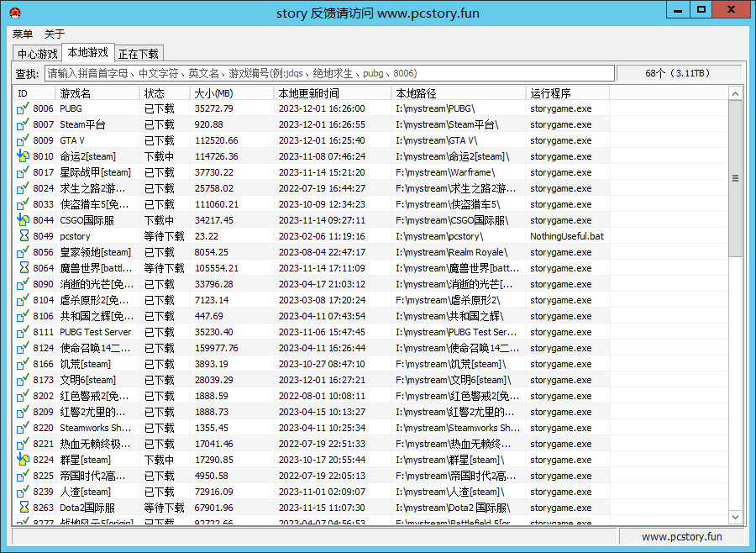756x553 pixels.
Task: Click the status icon for row 8225
Action: 23,476
